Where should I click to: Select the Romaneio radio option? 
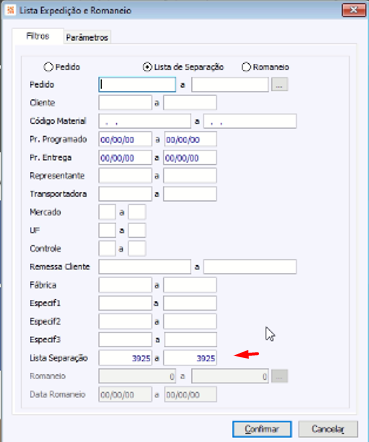click(246, 67)
